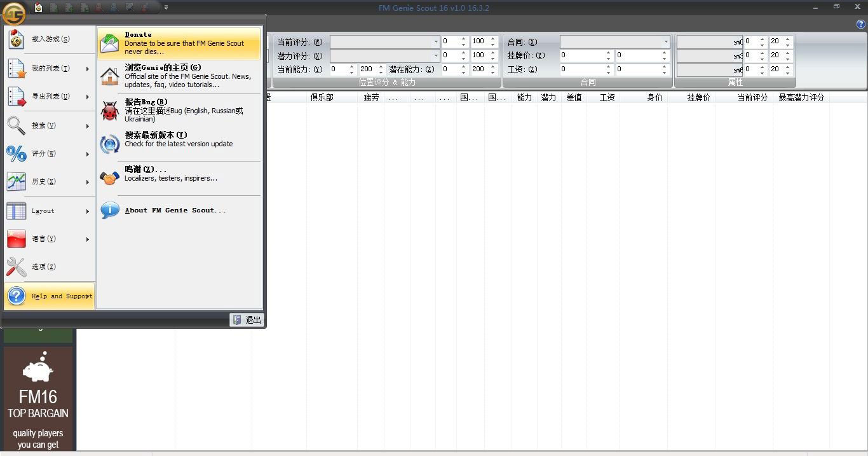This screenshot has height=456, width=868.
Task: Click the 潜力 column header
Action: pos(548,97)
